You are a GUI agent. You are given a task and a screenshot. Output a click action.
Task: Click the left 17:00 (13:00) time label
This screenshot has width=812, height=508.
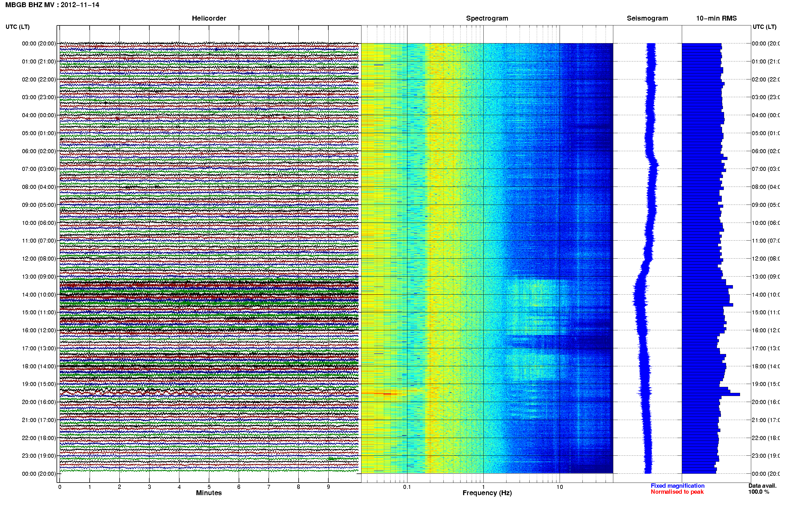tap(39, 348)
